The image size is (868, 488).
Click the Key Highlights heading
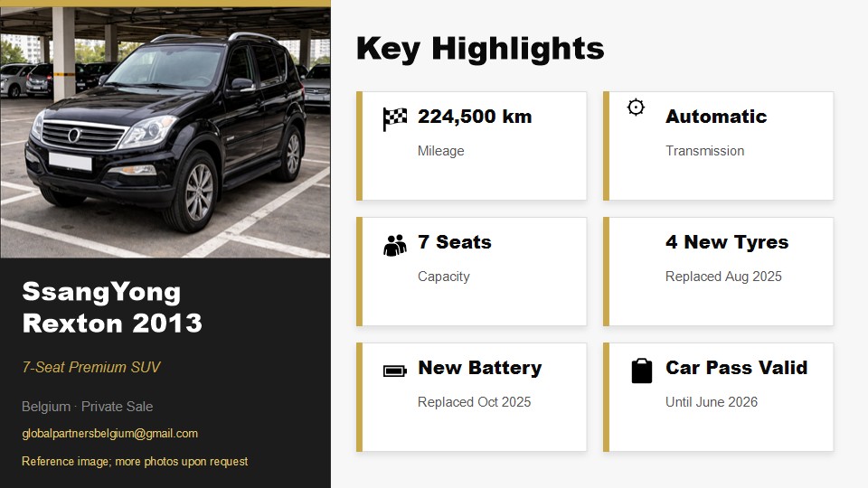(480, 48)
